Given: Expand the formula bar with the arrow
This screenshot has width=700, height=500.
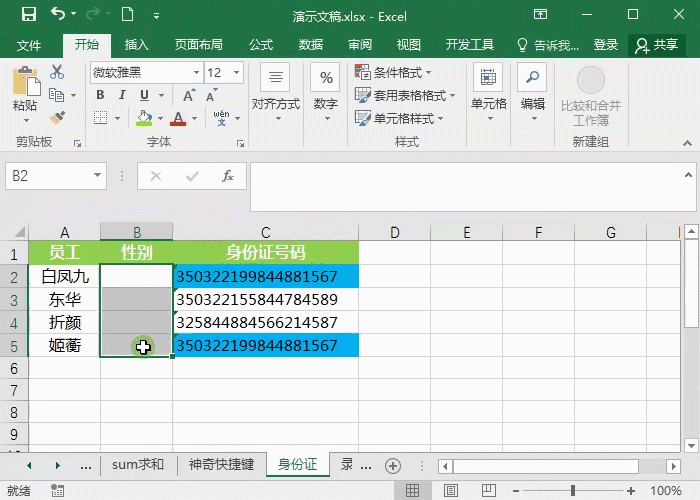Looking at the screenshot, I should pyautogui.click(x=688, y=175).
